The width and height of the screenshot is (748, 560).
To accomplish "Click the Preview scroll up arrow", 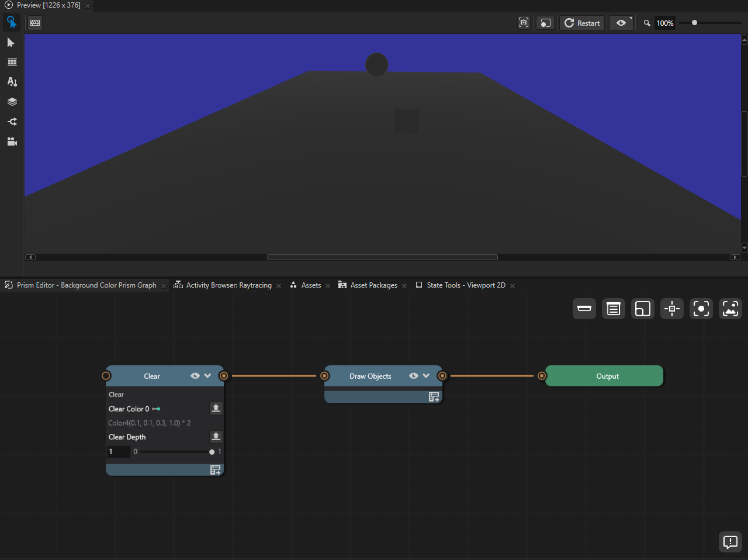I will 744,40.
